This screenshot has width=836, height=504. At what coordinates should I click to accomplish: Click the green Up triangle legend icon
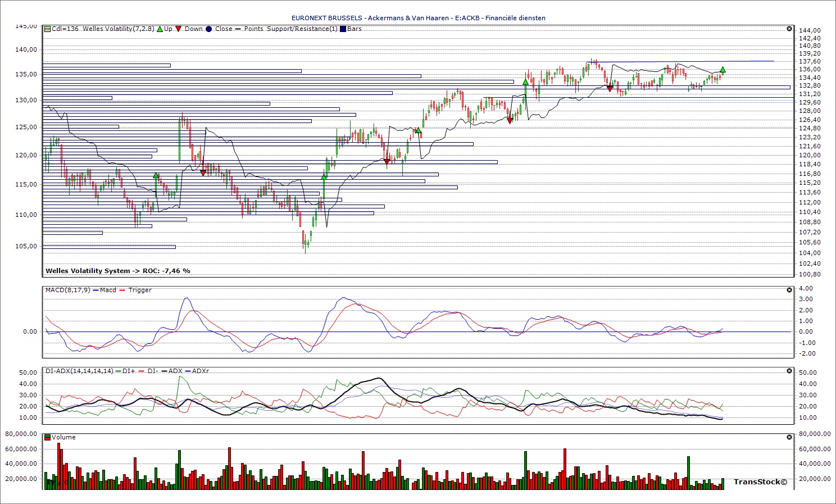(x=160, y=29)
